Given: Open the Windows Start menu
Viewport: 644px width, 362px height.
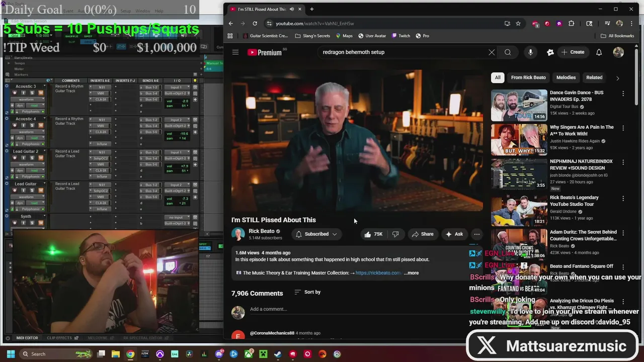Looking at the screenshot, I should [x=10, y=354].
